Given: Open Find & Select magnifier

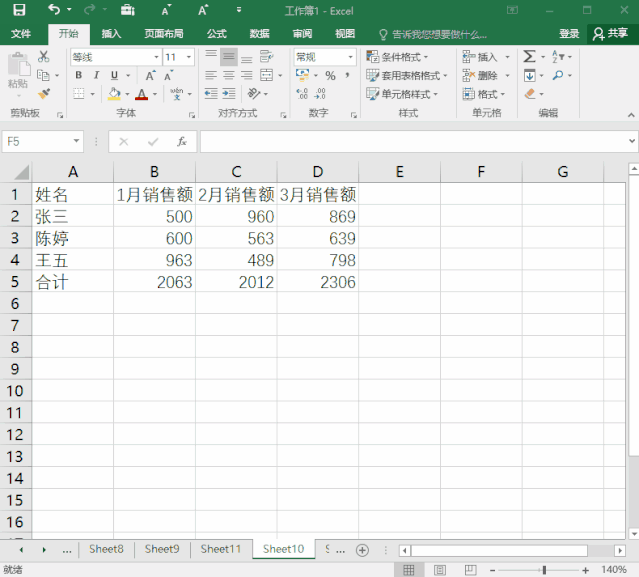Looking at the screenshot, I should point(558,75).
